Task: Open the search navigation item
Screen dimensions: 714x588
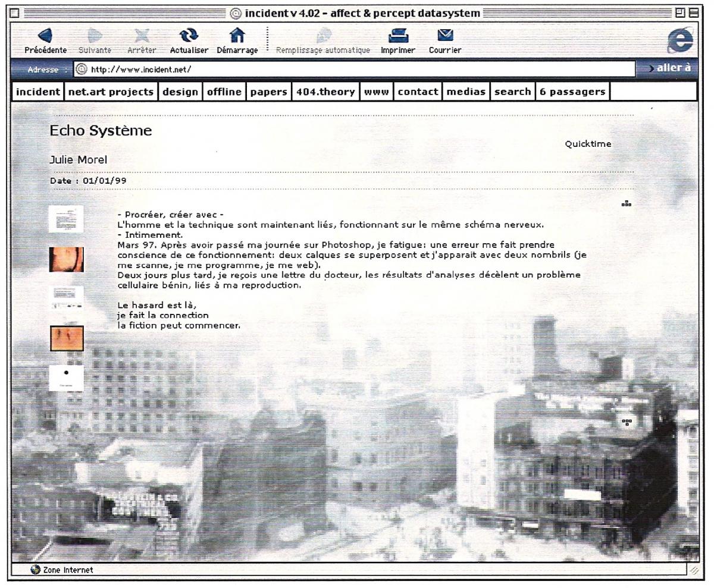Action: [x=512, y=92]
